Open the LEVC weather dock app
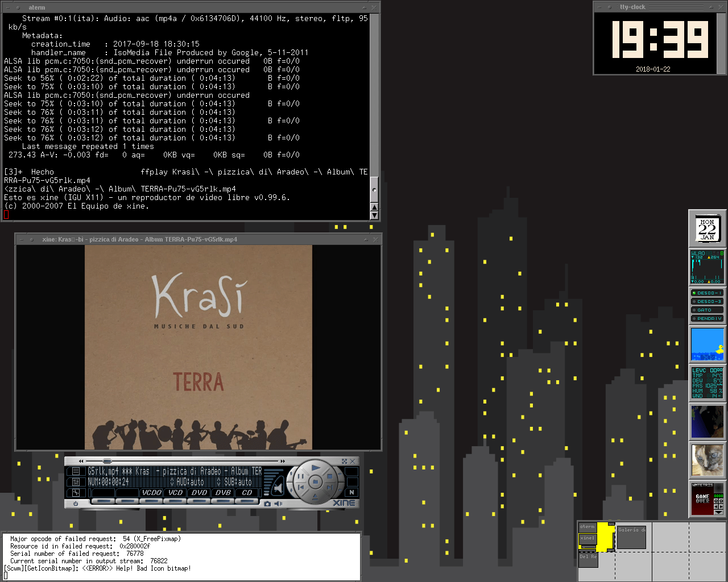728x582 pixels. pyautogui.click(x=707, y=383)
